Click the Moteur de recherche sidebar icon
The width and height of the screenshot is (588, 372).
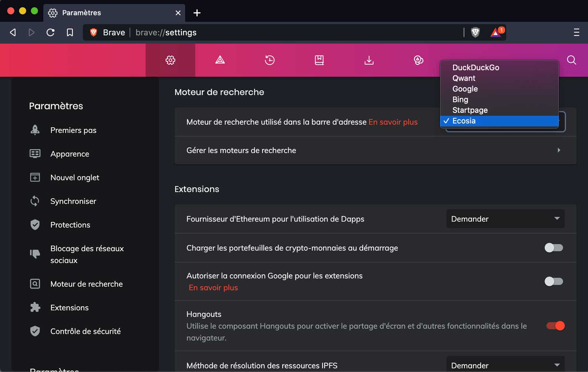[x=35, y=284]
